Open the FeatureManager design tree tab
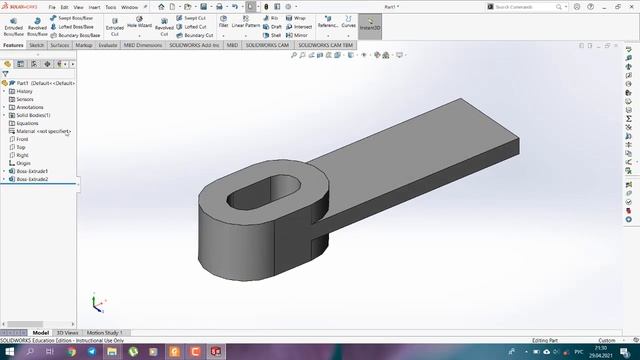Image resolution: width=640 pixels, height=360 pixels. pos(7,64)
